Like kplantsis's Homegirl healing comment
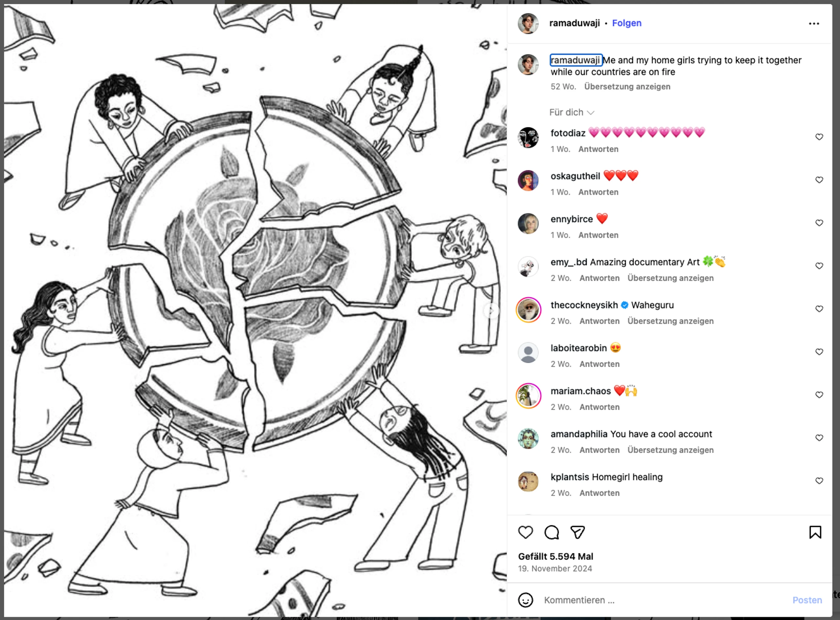The height and width of the screenshot is (620, 840). 819,481
